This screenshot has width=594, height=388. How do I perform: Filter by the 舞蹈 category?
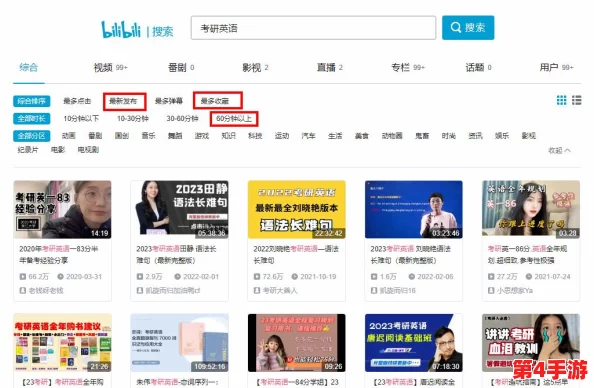175,136
